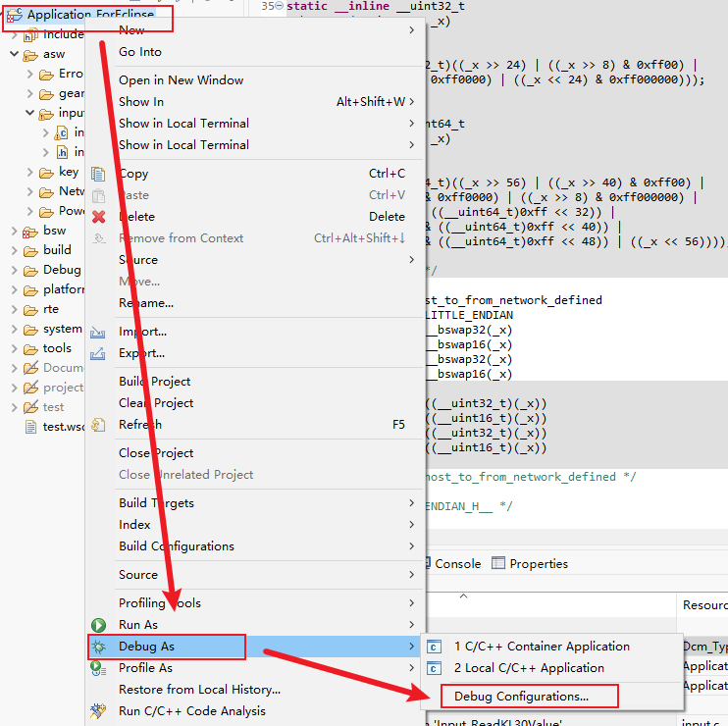Viewport: 728px width, 726px height.
Task: Click the Copy icon in context menu
Action: [98, 174]
